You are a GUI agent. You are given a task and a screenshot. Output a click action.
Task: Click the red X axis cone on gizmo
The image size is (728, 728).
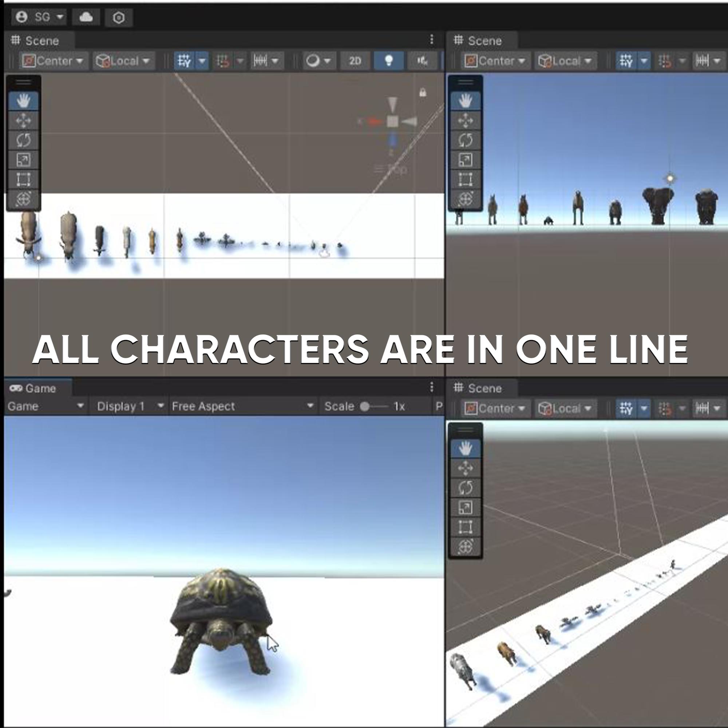click(x=375, y=121)
